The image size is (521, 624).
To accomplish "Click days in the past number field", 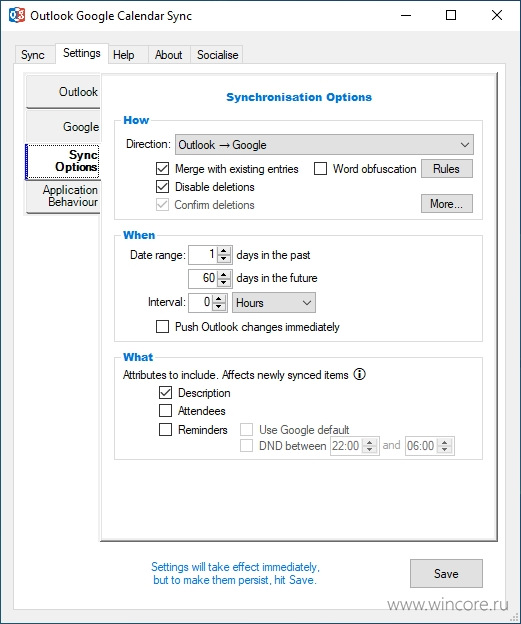I will click(x=203, y=255).
